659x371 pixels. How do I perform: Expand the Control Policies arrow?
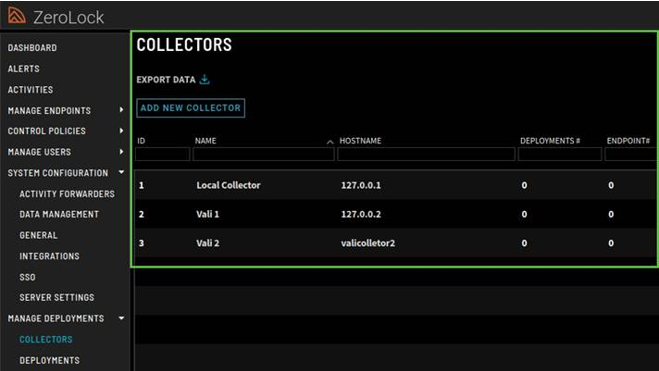tap(121, 131)
